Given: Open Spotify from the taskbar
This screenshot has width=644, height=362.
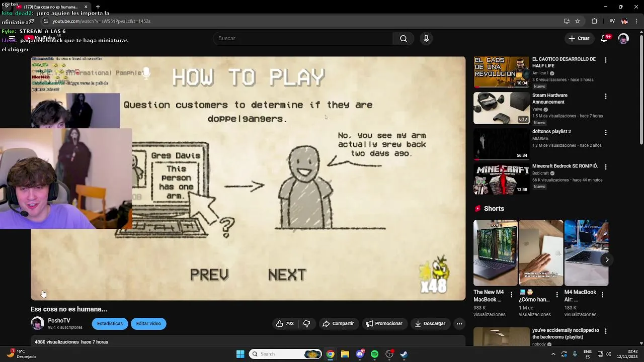Looking at the screenshot, I should (374, 354).
